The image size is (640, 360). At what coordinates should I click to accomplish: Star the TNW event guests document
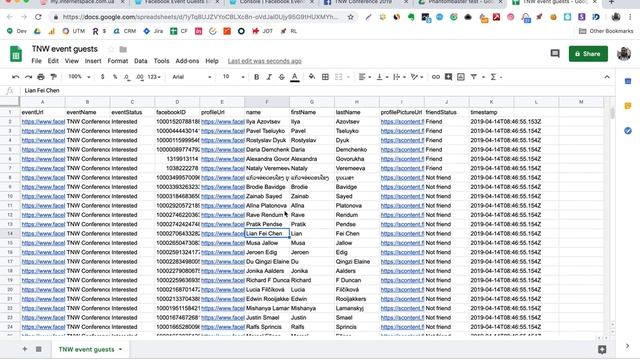[111, 49]
